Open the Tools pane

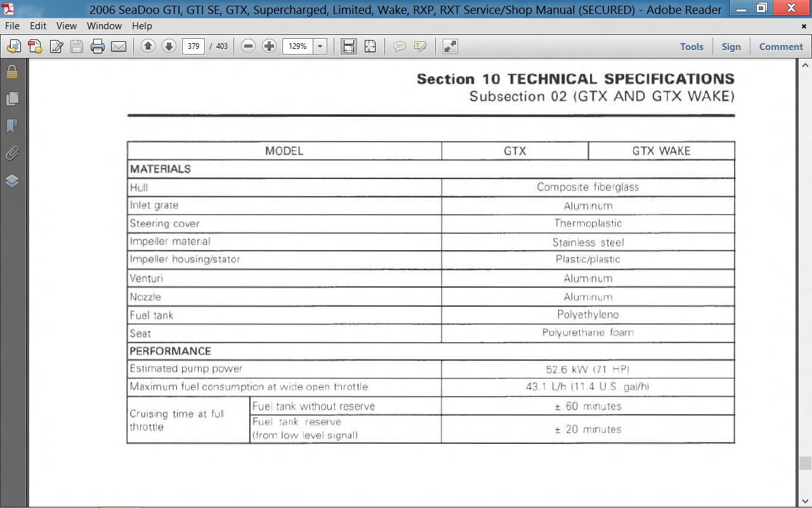click(x=691, y=46)
